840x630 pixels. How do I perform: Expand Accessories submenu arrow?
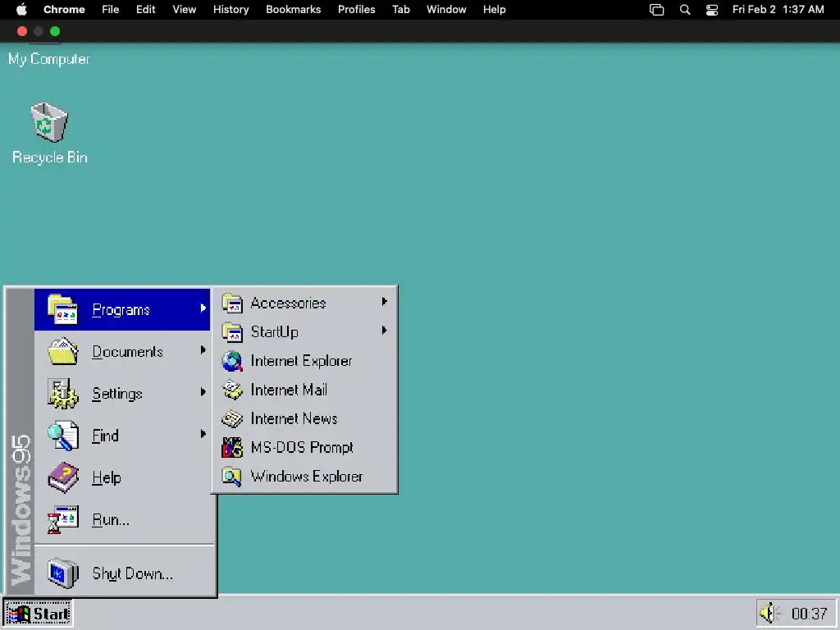(384, 302)
